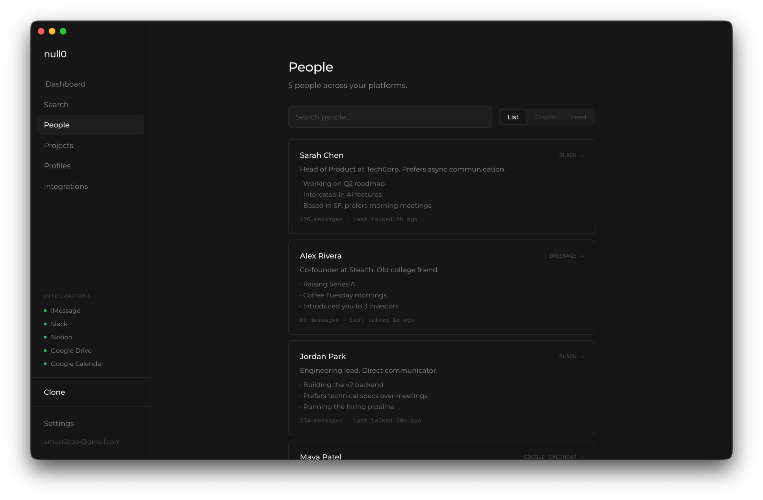The height and width of the screenshot is (500, 763).
Task: Click "Engineering lead. Direct communicator." description
Action: (368, 371)
